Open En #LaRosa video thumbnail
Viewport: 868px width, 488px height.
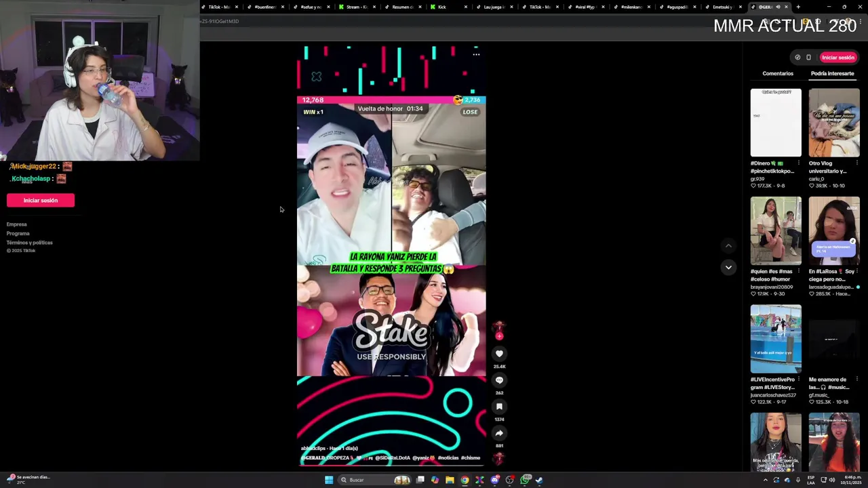pyautogui.click(x=834, y=231)
